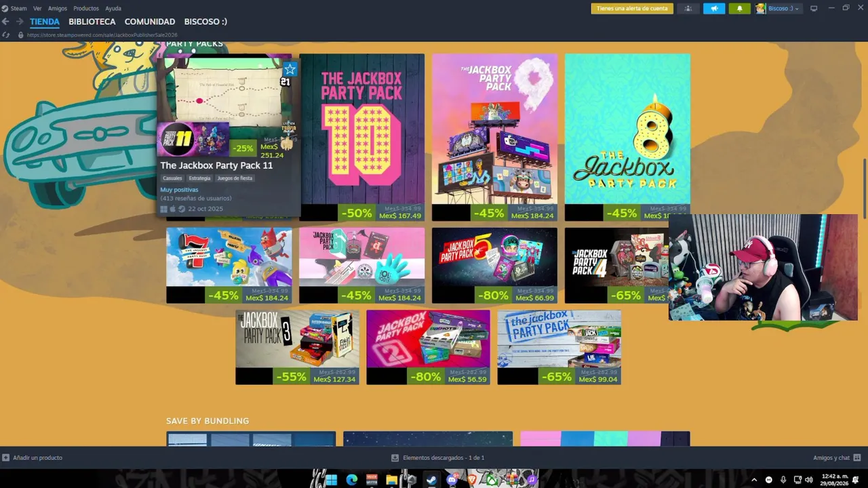Switch to the COMUNIDAD tab
This screenshot has height=488, width=868.
click(150, 22)
